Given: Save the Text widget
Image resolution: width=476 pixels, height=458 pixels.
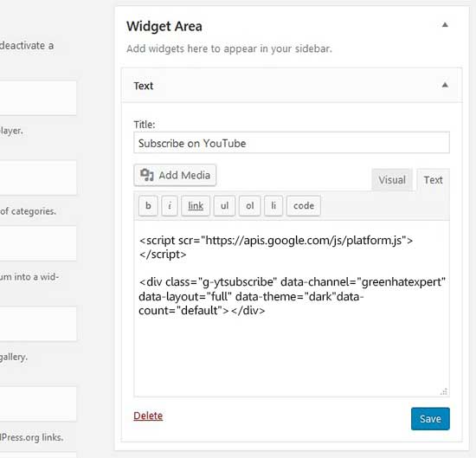Looking at the screenshot, I should tap(430, 419).
